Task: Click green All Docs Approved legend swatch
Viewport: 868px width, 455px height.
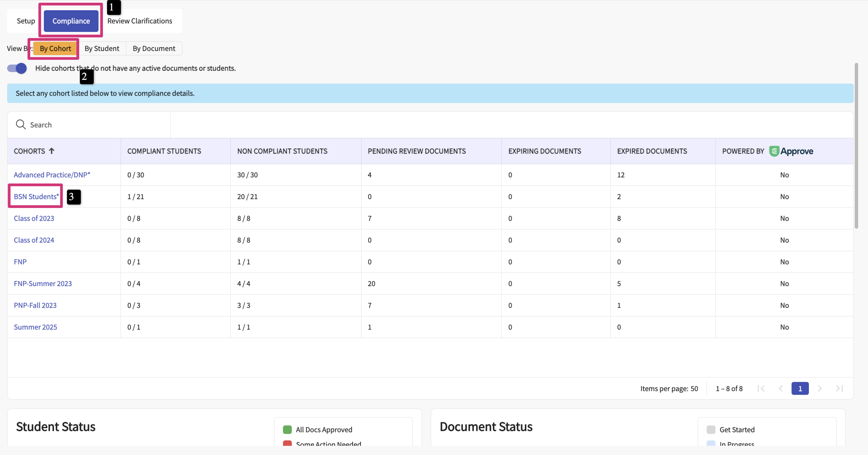Action: pos(287,430)
